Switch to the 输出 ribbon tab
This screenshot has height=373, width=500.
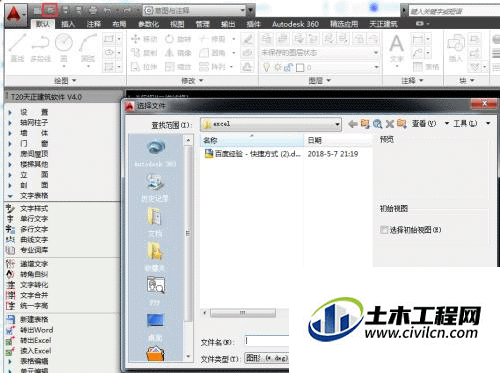click(228, 24)
